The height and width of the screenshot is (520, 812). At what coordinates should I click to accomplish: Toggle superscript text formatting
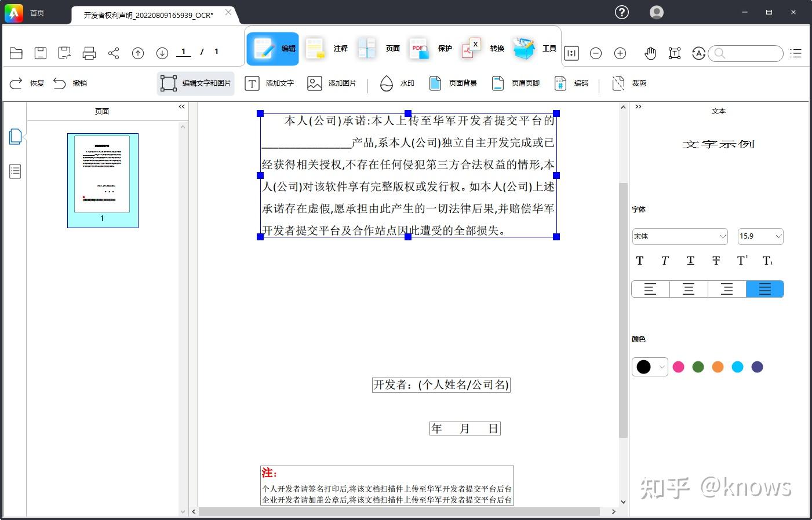pyautogui.click(x=742, y=261)
